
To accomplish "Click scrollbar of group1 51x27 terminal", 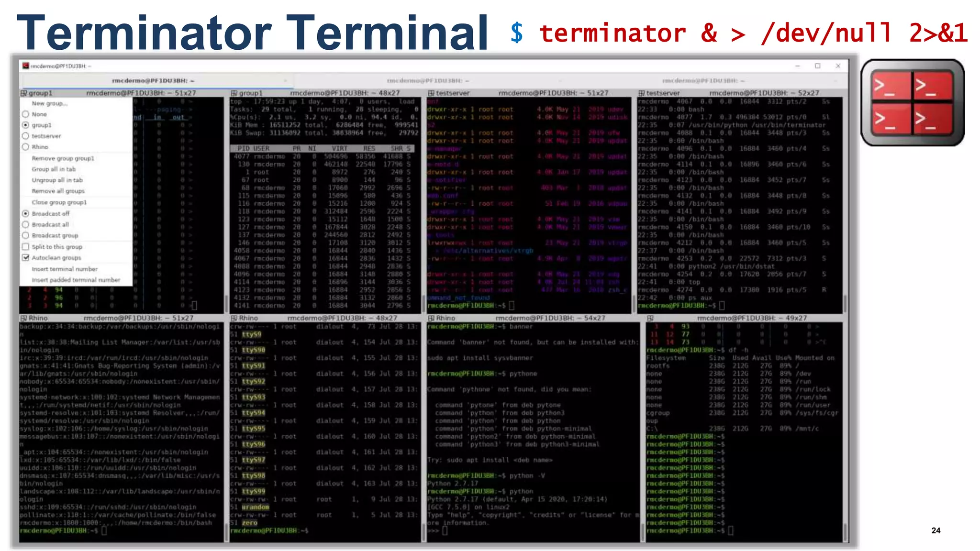I will [x=226, y=303].
